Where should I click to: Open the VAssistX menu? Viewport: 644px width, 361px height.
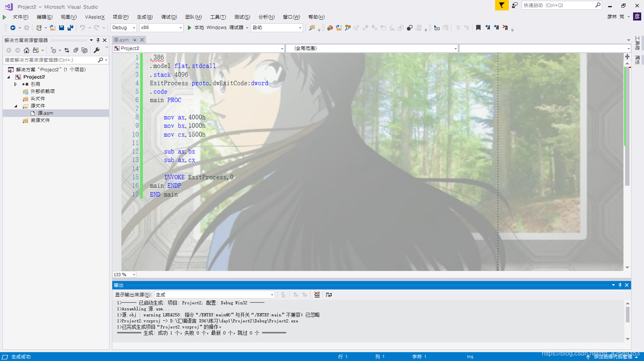point(95,17)
